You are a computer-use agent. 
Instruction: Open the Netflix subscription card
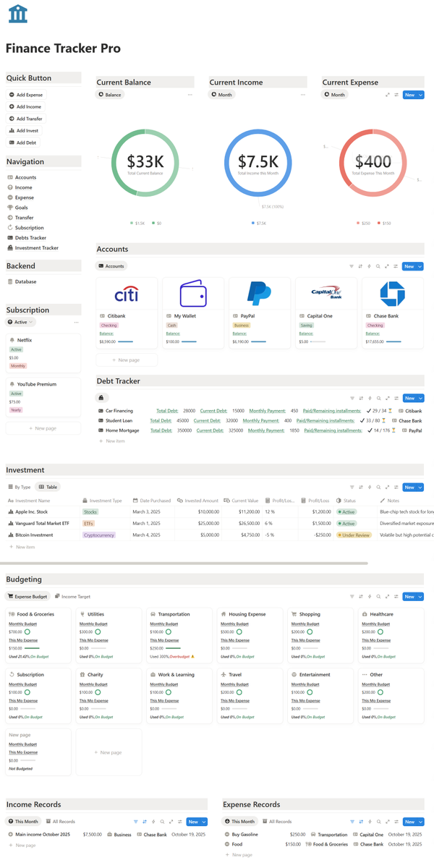(43, 353)
